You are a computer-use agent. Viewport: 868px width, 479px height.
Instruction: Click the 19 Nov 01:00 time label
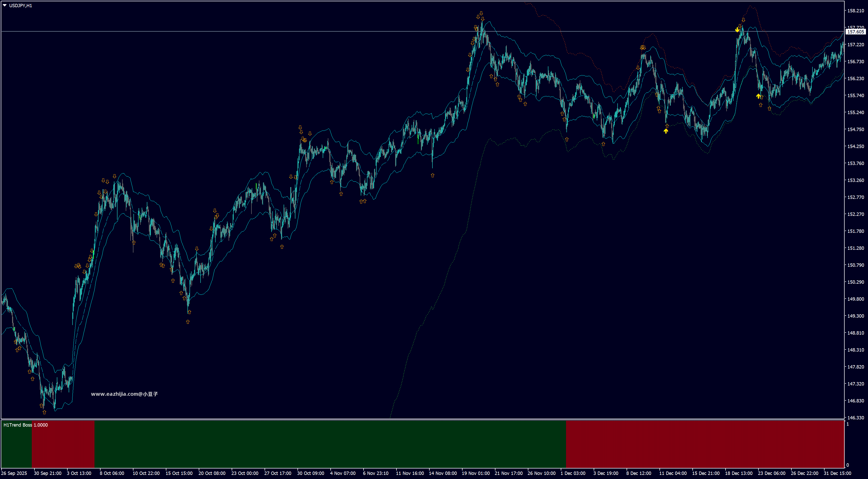[476, 473]
